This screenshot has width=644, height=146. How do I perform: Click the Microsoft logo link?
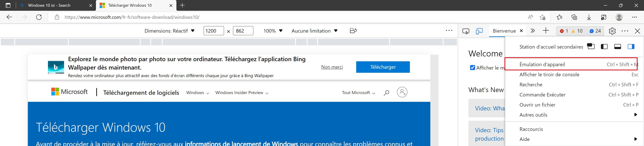69,92
